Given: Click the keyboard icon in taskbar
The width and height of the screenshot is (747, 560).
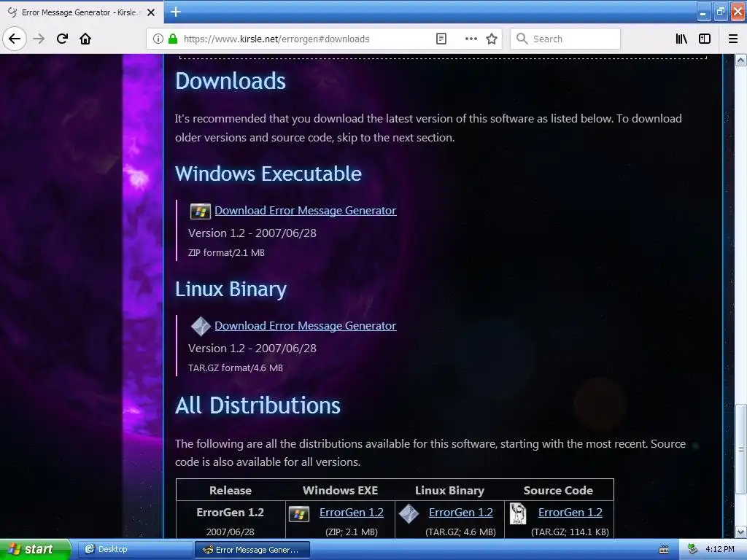Looking at the screenshot, I should pos(664,550).
